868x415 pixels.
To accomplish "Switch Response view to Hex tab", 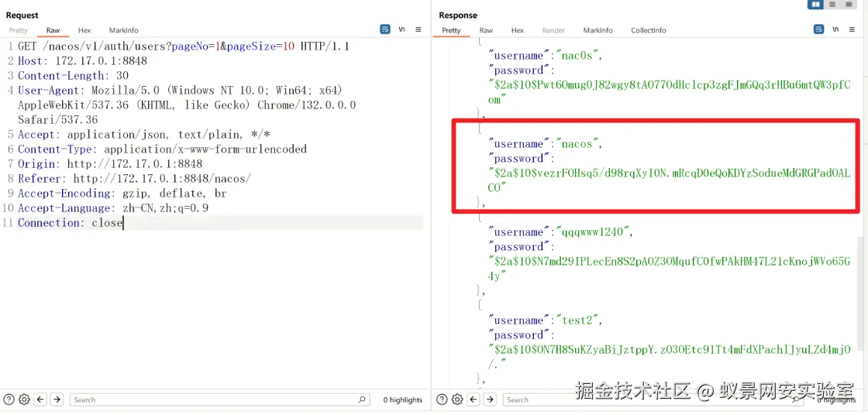I will tap(518, 30).
